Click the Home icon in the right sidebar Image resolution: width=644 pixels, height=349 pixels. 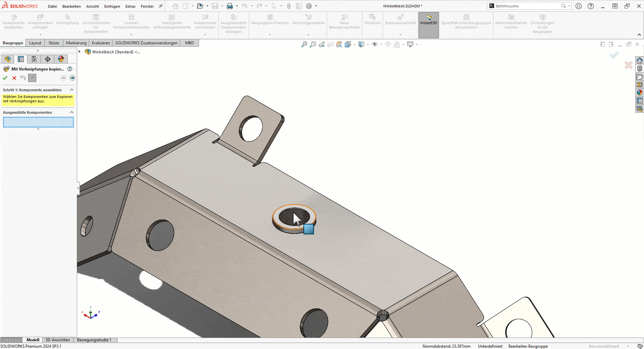(640, 60)
